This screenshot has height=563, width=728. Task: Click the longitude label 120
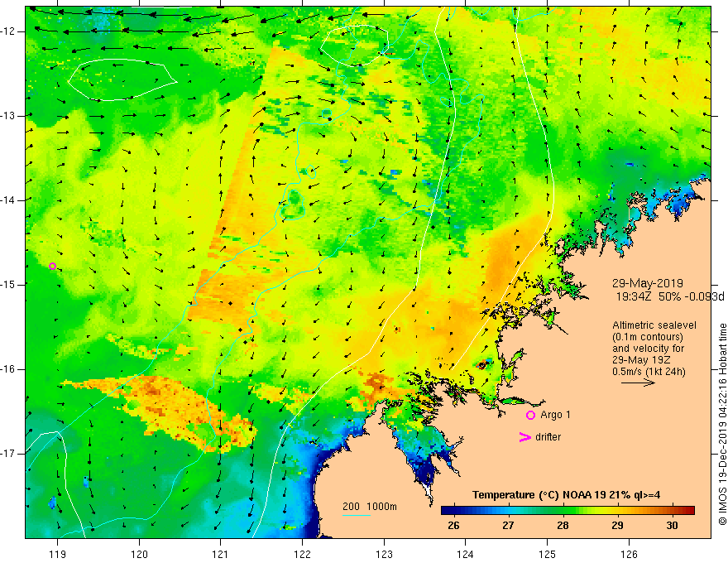pos(139,554)
